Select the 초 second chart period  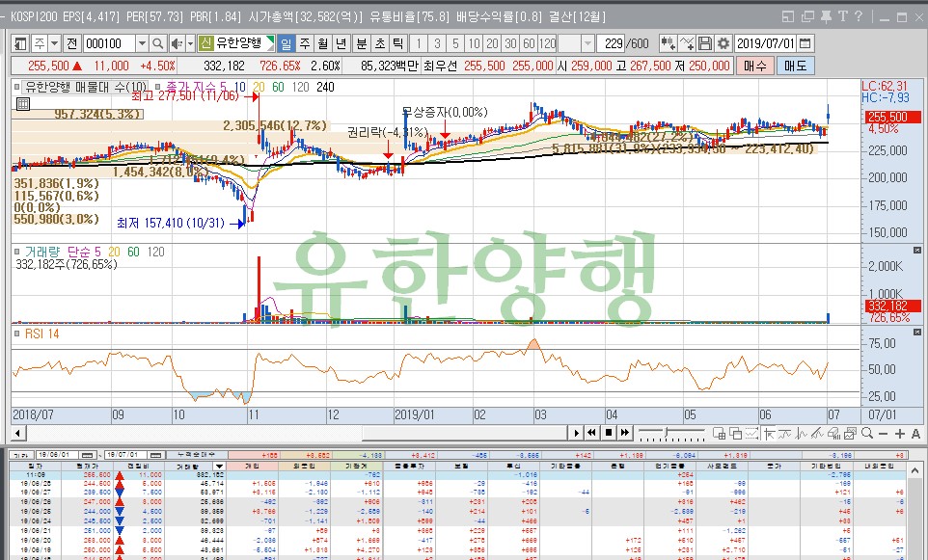coord(379,43)
